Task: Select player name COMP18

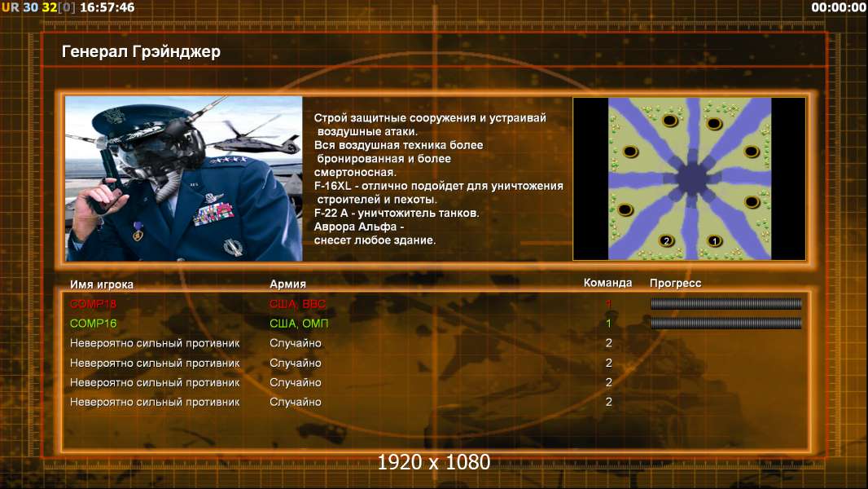Action: [93, 303]
